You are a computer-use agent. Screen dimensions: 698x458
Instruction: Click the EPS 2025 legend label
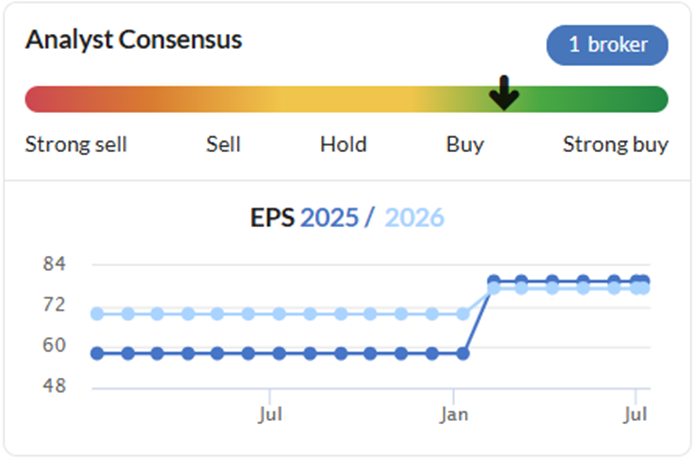(304, 217)
